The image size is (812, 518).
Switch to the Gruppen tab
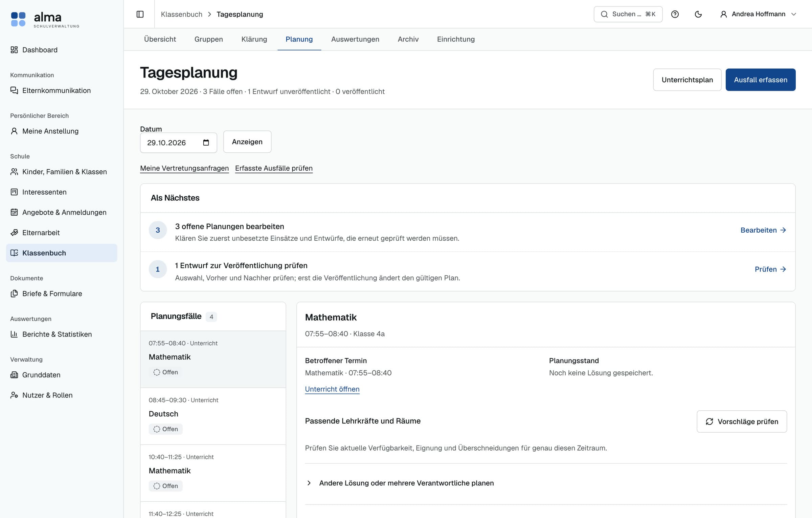coord(209,39)
